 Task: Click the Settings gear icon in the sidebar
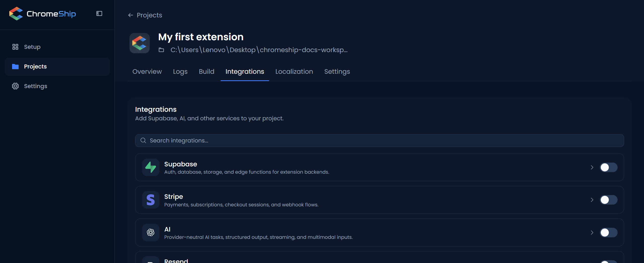15,86
